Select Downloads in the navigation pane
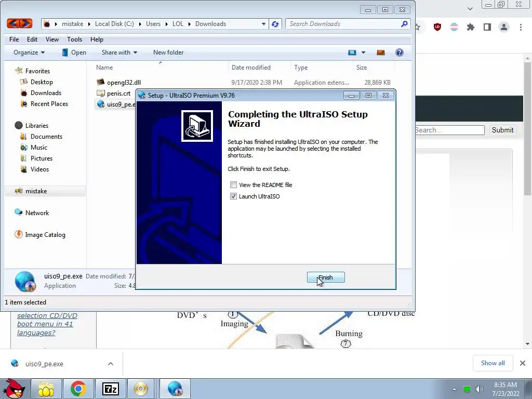Screen dimensions: 532x399 (41, 92)
